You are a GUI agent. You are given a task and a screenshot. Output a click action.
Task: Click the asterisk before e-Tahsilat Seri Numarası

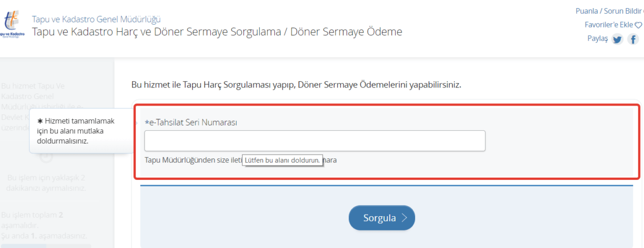coord(146,122)
